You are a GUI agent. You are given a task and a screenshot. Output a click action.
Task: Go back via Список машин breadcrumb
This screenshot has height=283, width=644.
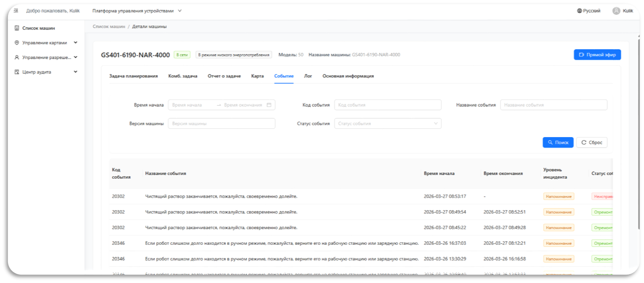pyautogui.click(x=109, y=26)
